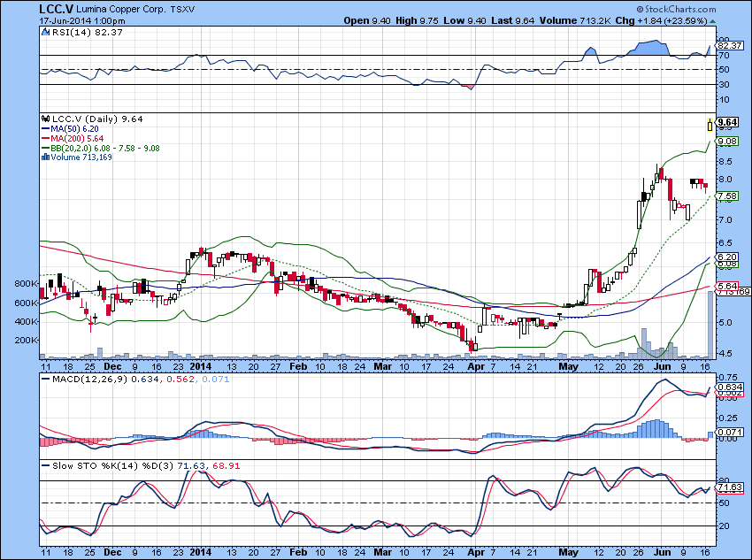This screenshot has height=560, width=752.
Task: Click the MA(50) 6.20 legend entry
Action: tap(75, 128)
